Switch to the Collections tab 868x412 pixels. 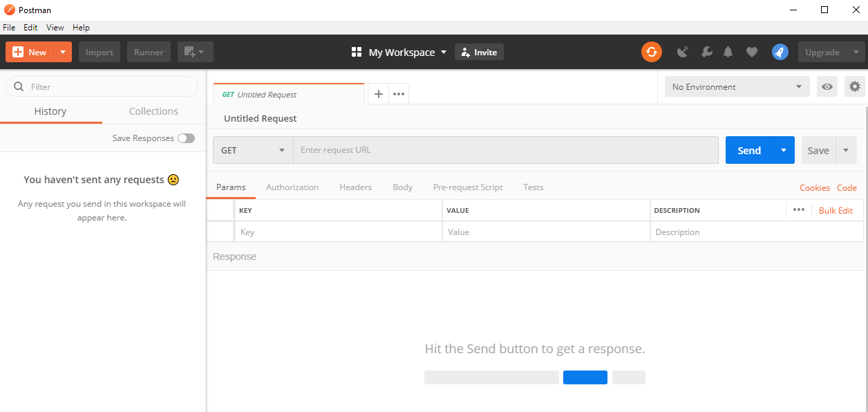[153, 111]
